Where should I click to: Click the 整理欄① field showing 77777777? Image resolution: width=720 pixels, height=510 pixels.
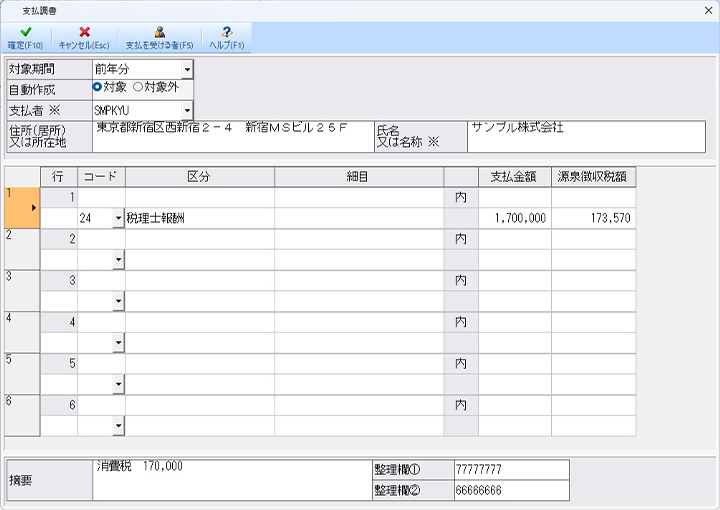(x=510, y=469)
